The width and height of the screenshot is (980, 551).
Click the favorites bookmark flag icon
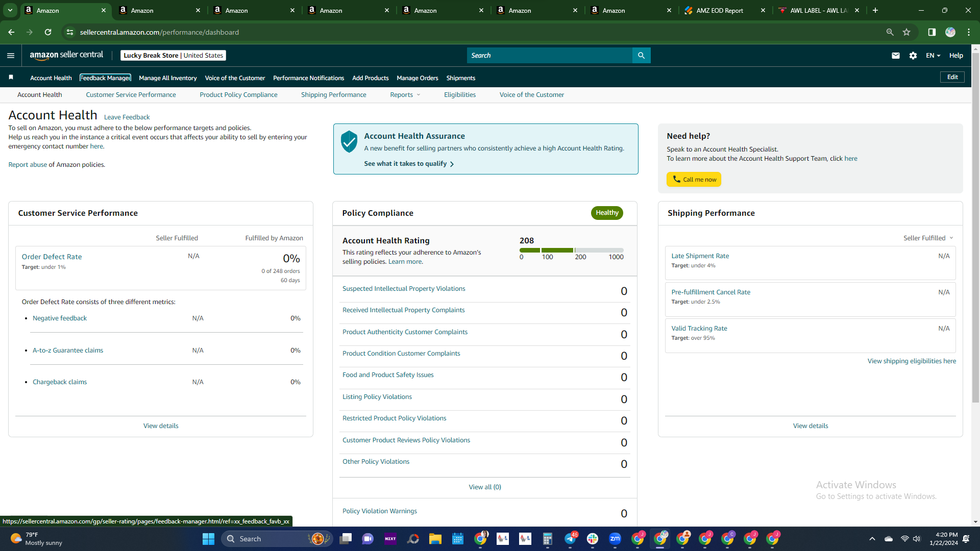[x=11, y=78]
